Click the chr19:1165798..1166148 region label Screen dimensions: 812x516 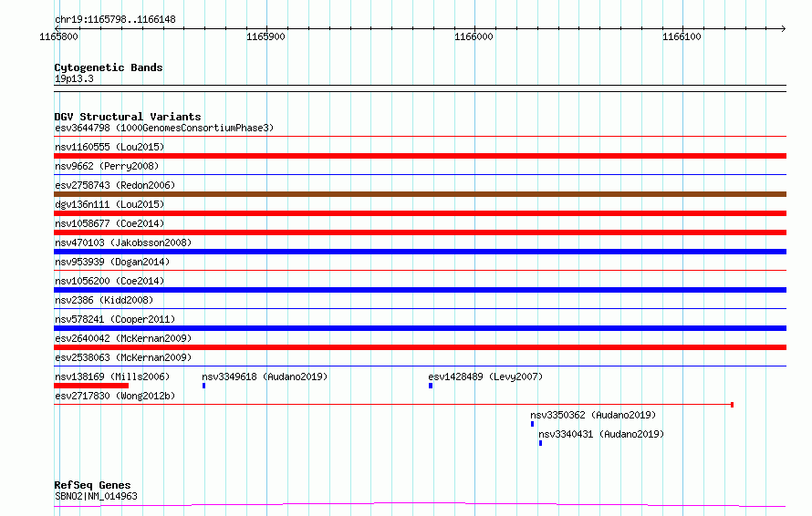point(115,20)
